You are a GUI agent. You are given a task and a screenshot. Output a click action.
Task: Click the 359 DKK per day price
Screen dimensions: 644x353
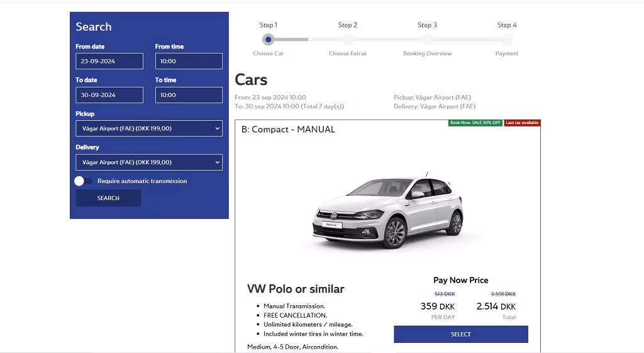point(438,306)
